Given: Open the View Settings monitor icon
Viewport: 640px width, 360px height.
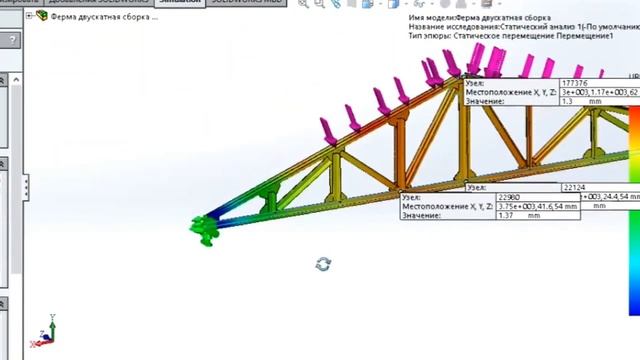Looking at the screenshot, I should (487, 4).
